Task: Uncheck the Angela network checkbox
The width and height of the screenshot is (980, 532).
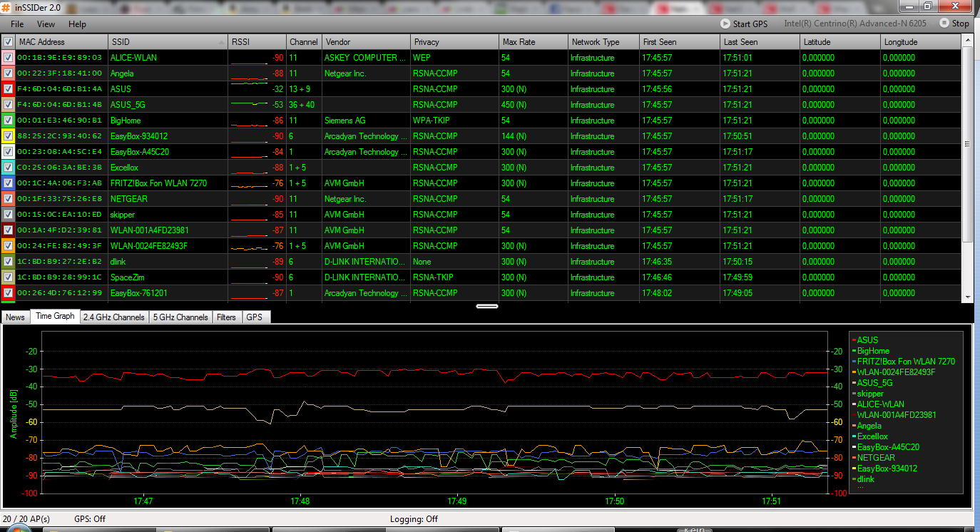Action: [8, 73]
